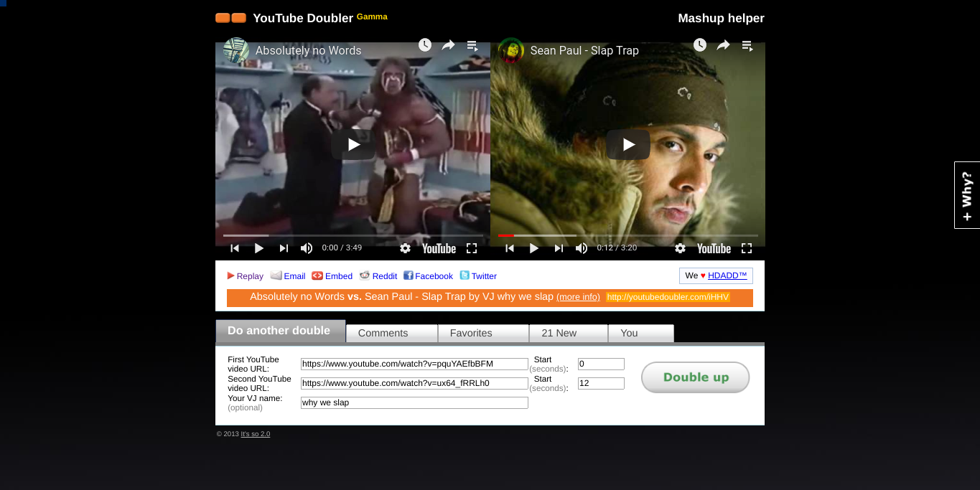Click channel avatar of Absolutely no Words video

236,50
